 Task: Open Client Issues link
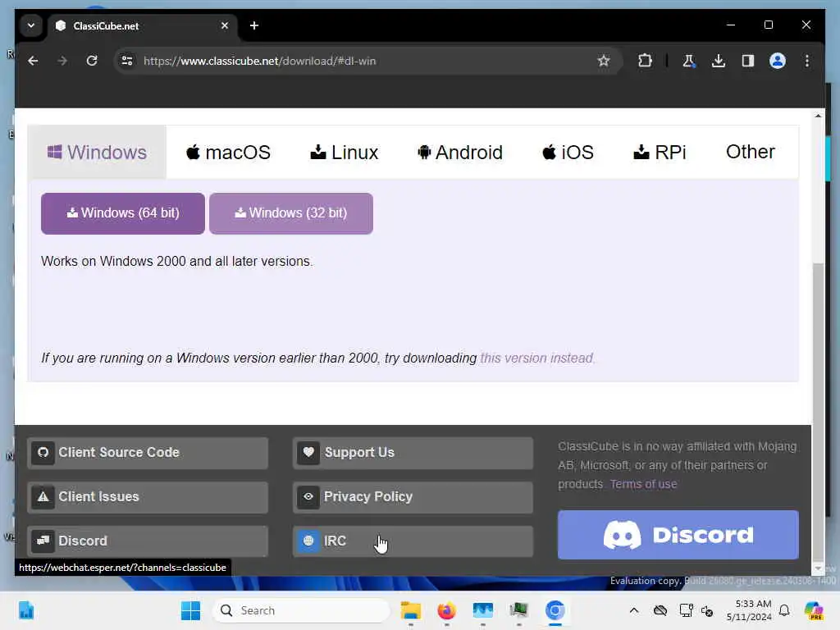[148, 497]
